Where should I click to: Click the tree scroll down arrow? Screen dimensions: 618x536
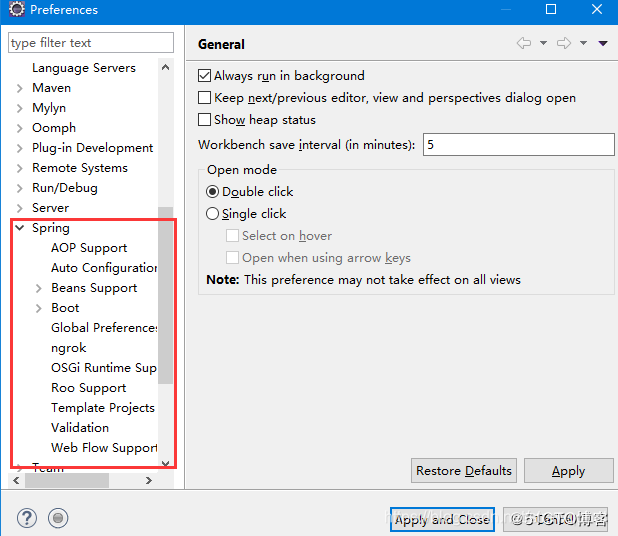[166, 464]
